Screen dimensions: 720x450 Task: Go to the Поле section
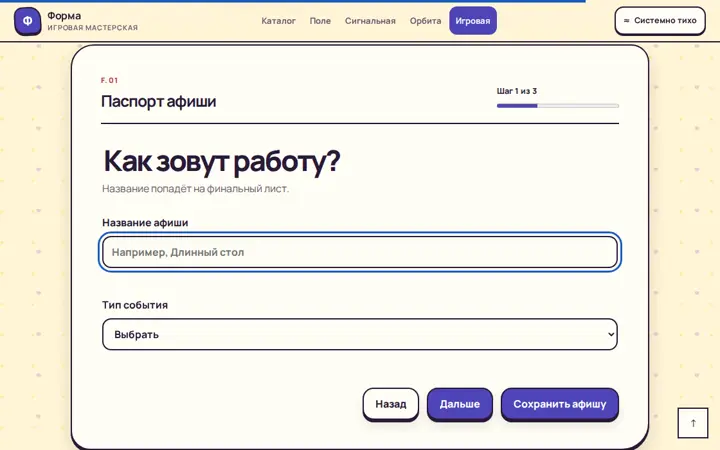pyautogui.click(x=320, y=21)
